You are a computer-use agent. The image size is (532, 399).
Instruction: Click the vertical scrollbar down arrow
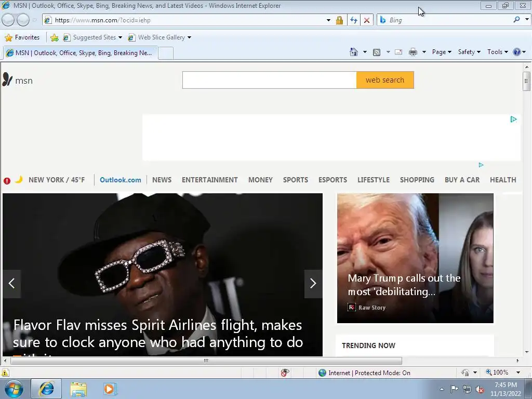click(x=527, y=352)
